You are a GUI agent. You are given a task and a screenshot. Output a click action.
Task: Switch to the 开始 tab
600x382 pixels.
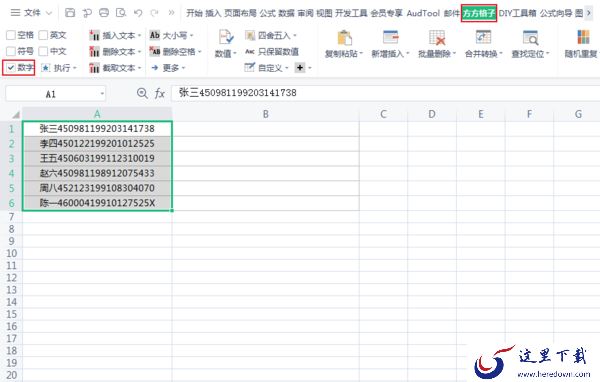coord(194,13)
